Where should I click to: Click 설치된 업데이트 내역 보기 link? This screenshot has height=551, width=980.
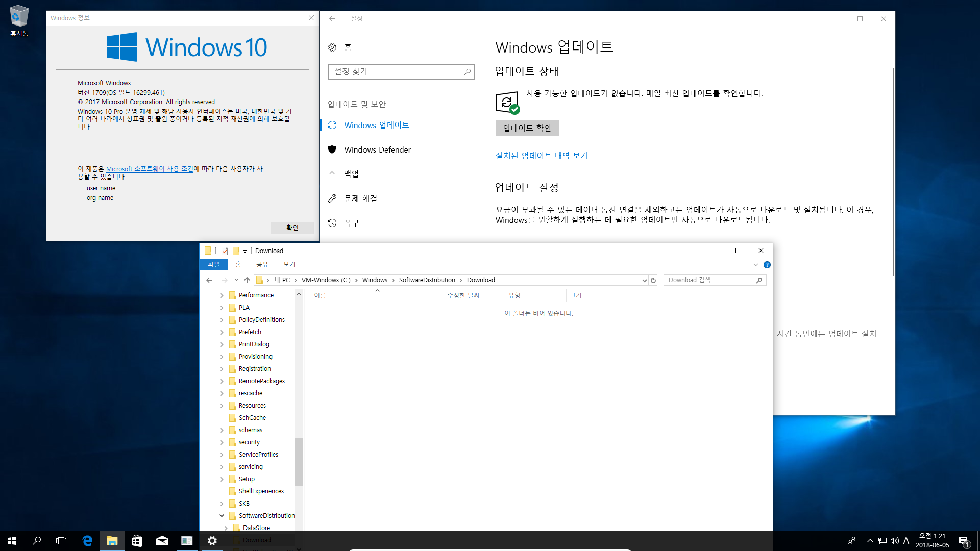pos(542,156)
